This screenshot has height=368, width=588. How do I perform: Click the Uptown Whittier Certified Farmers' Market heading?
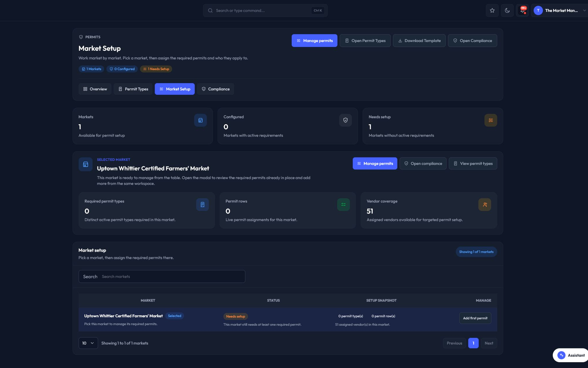tap(153, 169)
